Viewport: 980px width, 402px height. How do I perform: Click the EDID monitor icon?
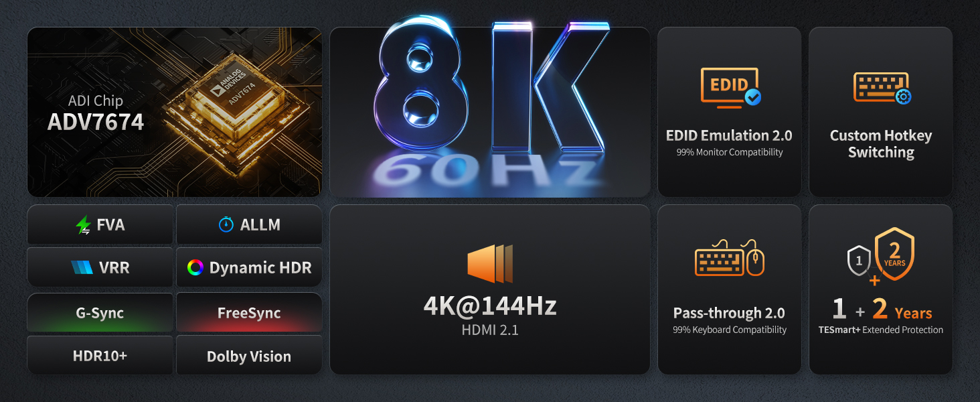(730, 86)
